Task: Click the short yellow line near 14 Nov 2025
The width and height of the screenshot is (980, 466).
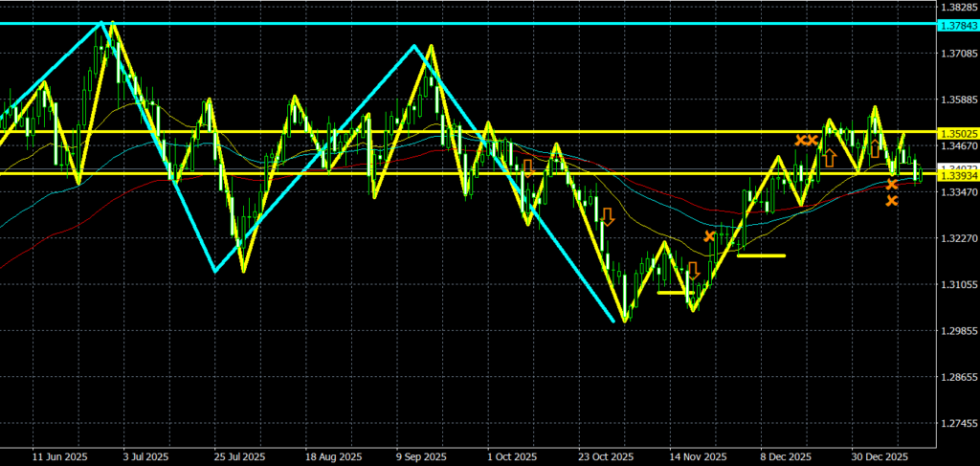Action: point(672,293)
